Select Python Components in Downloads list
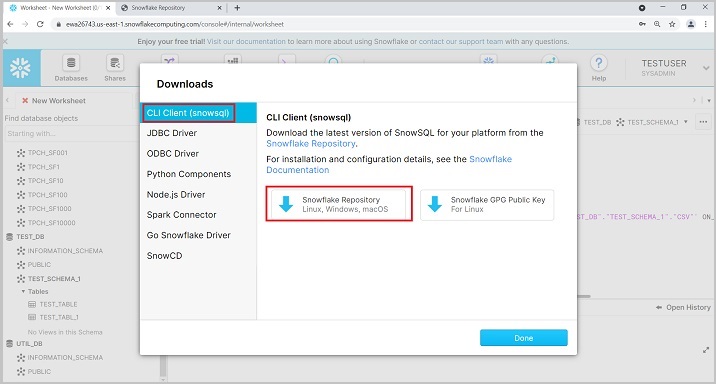 pos(189,174)
